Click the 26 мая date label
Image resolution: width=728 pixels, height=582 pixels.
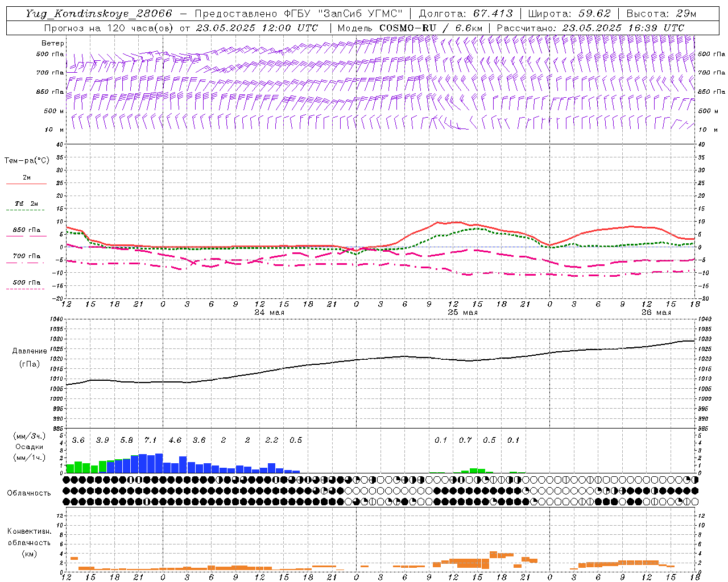point(656,313)
